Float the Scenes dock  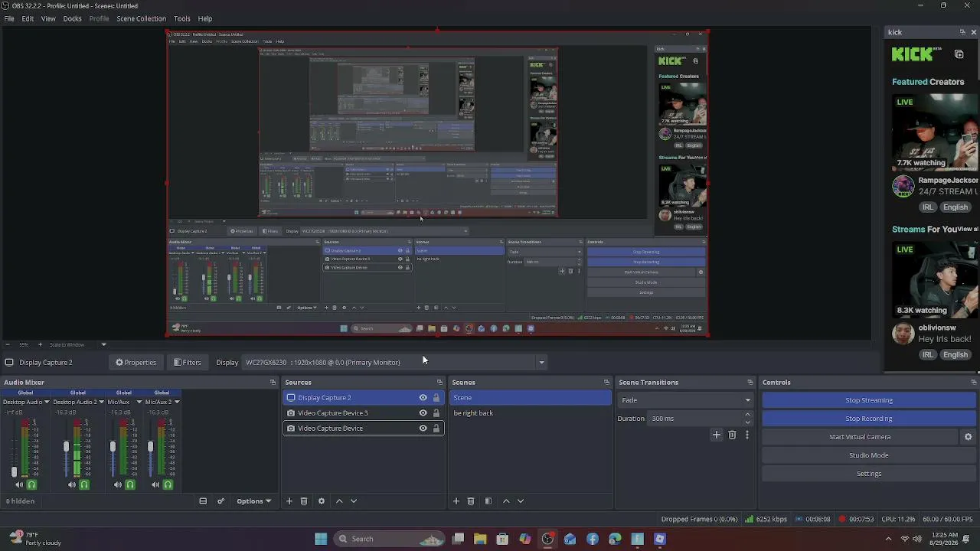tap(606, 383)
